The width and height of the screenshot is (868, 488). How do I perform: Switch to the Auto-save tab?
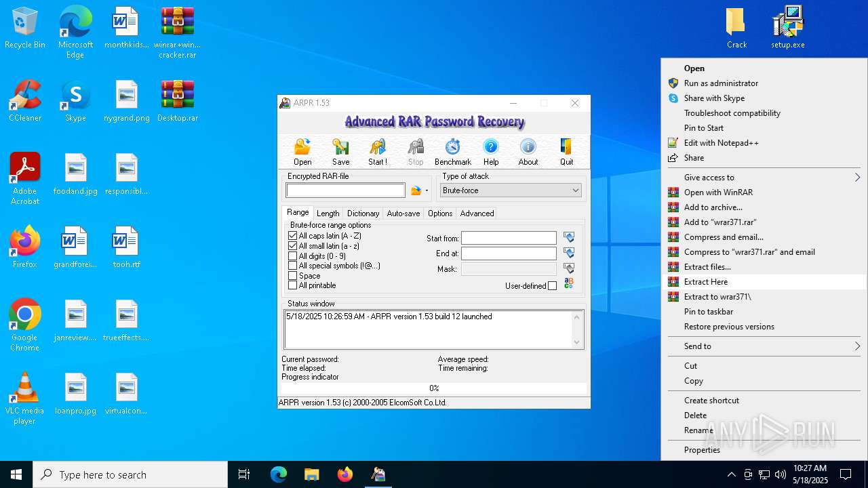(403, 213)
